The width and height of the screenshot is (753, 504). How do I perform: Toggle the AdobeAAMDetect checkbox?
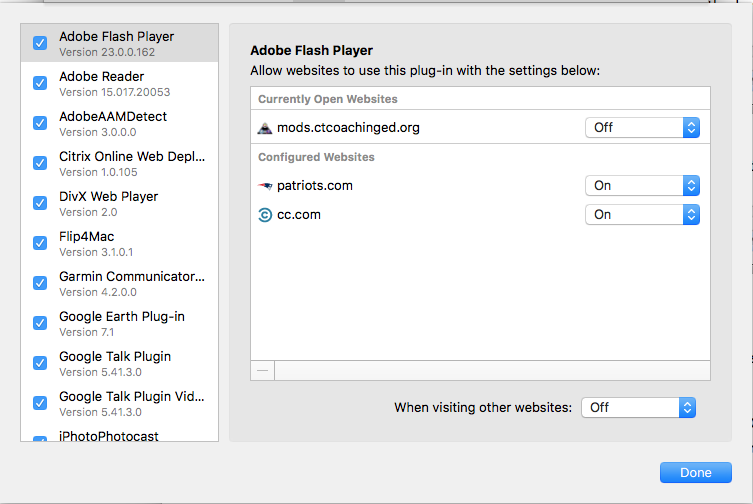tap(40, 123)
